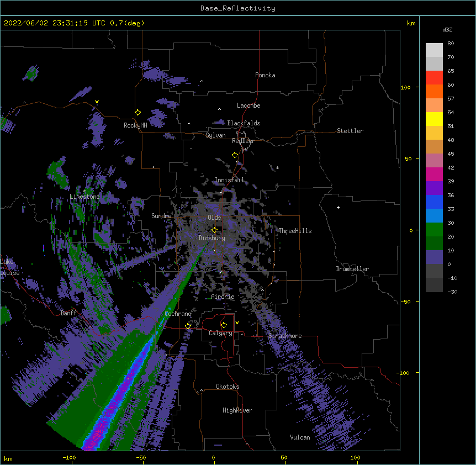The image size is (476, 465).
Task: Click the asterisk marker above Limestone label
Action: [84, 191]
